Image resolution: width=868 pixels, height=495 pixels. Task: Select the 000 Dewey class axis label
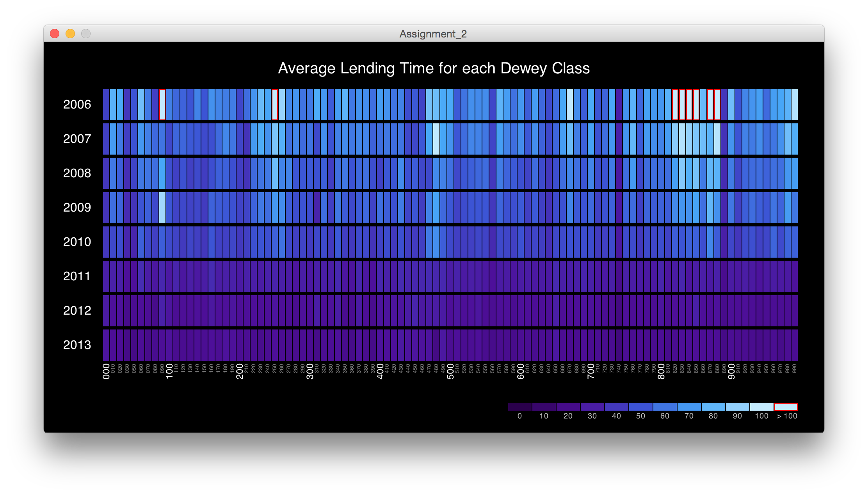106,371
